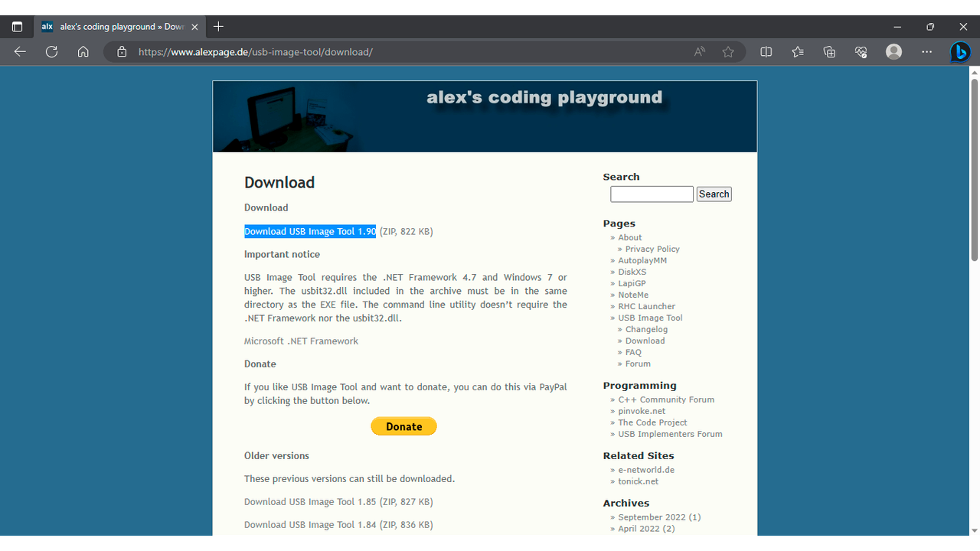Image resolution: width=980 pixels, height=551 pixels.
Task: Select the alex's coding playground tab
Action: [120, 27]
